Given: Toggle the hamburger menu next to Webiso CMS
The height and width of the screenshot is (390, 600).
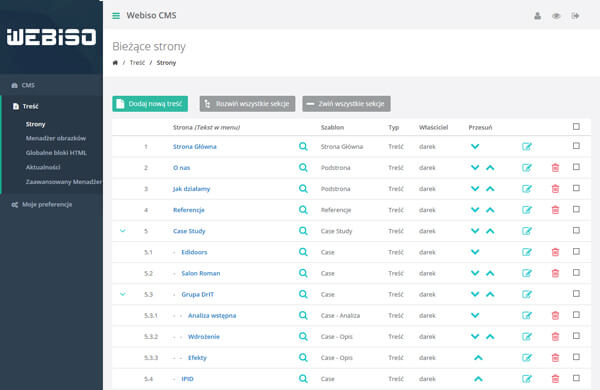Looking at the screenshot, I should [x=116, y=16].
